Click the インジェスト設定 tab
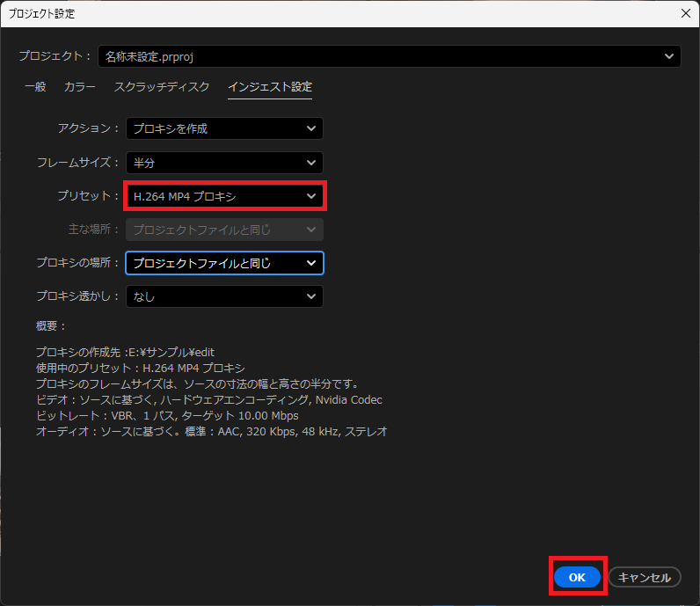 [x=270, y=87]
